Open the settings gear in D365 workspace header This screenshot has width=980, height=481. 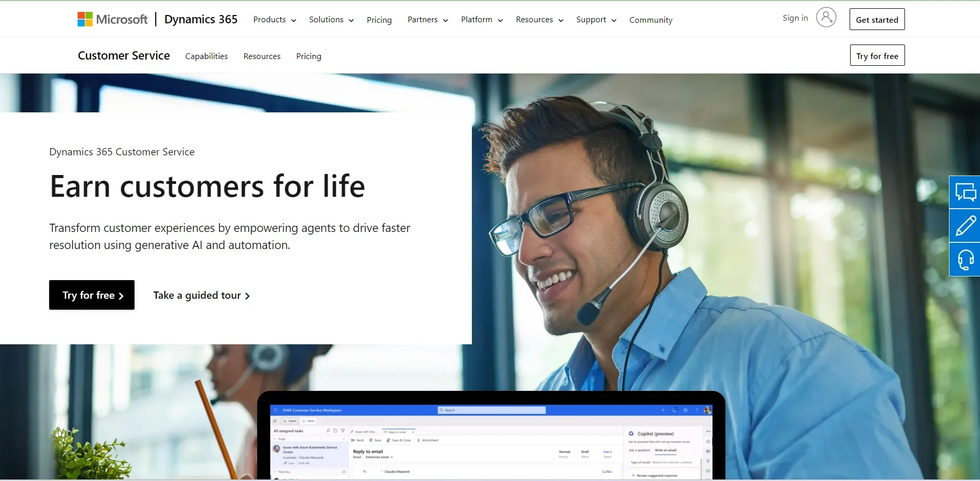(685, 411)
